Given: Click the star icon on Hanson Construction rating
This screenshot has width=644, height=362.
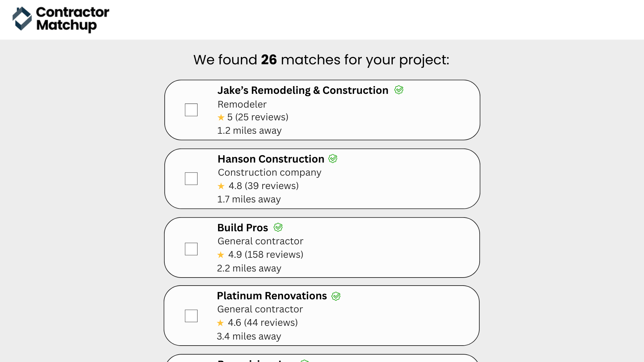Looking at the screenshot, I should point(221,186).
